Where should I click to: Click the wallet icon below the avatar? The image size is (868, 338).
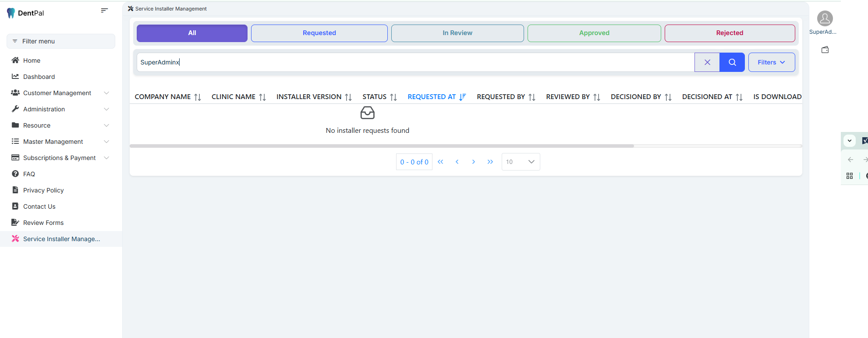tap(825, 50)
